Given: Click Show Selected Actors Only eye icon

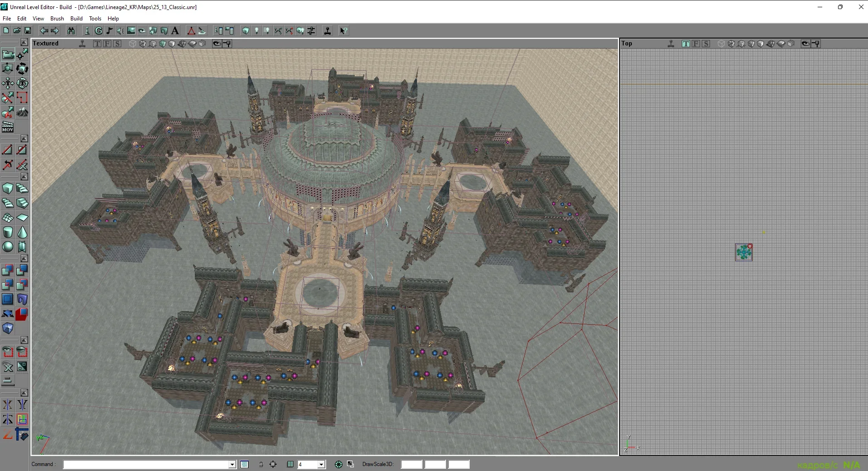Looking at the screenshot, I should pos(8,352).
